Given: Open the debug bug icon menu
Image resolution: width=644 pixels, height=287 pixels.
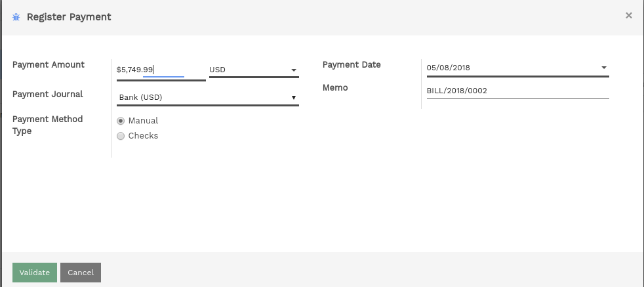Looking at the screenshot, I should click(x=16, y=17).
